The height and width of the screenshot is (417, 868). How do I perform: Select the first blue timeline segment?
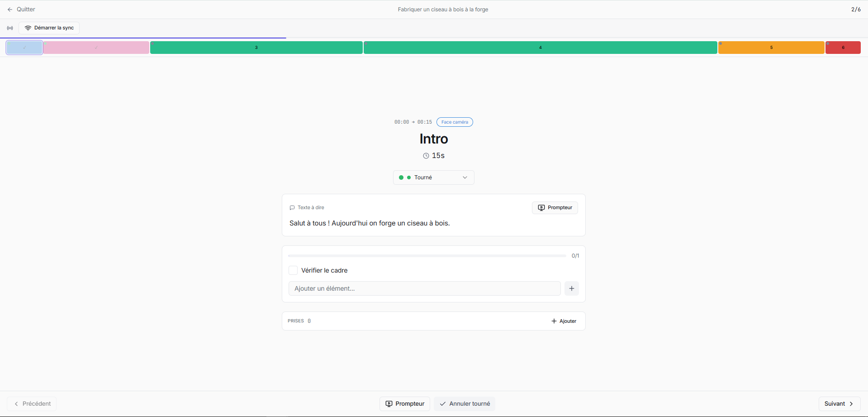24,48
